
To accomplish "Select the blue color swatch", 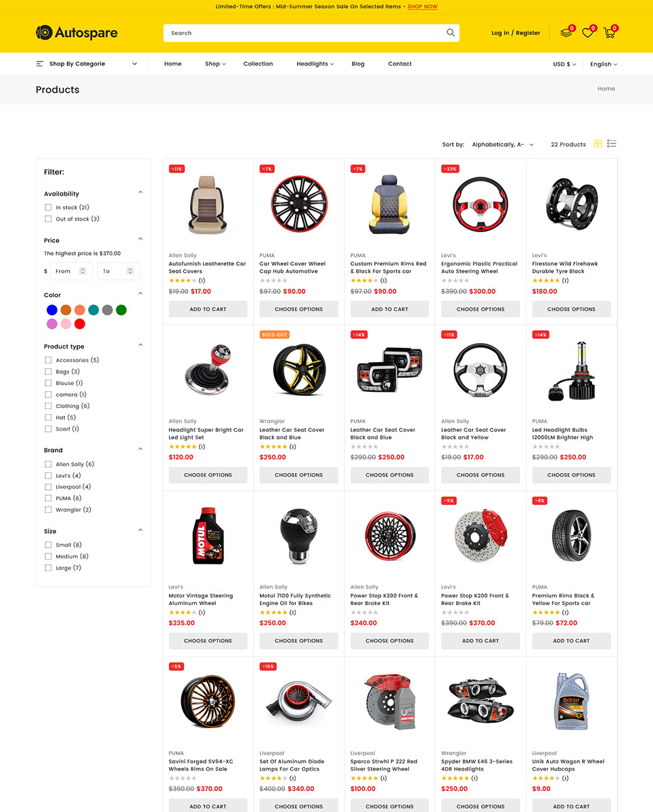I will [52, 310].
